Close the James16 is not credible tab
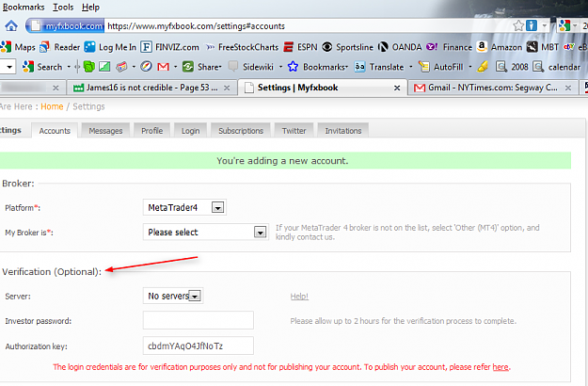This screenshot has height=386, width=588. pyautogui.click(x=227, y=88)
